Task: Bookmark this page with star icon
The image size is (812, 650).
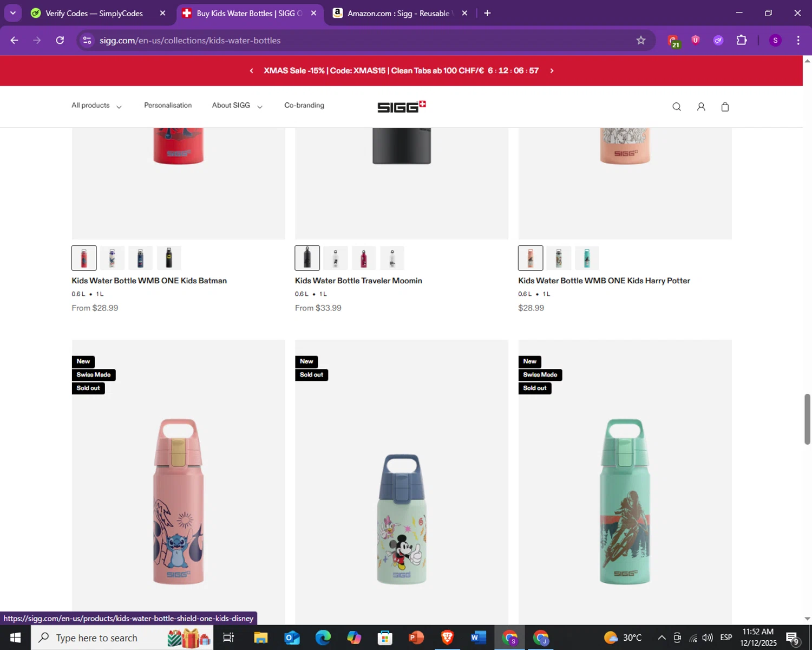Action: 641,41
